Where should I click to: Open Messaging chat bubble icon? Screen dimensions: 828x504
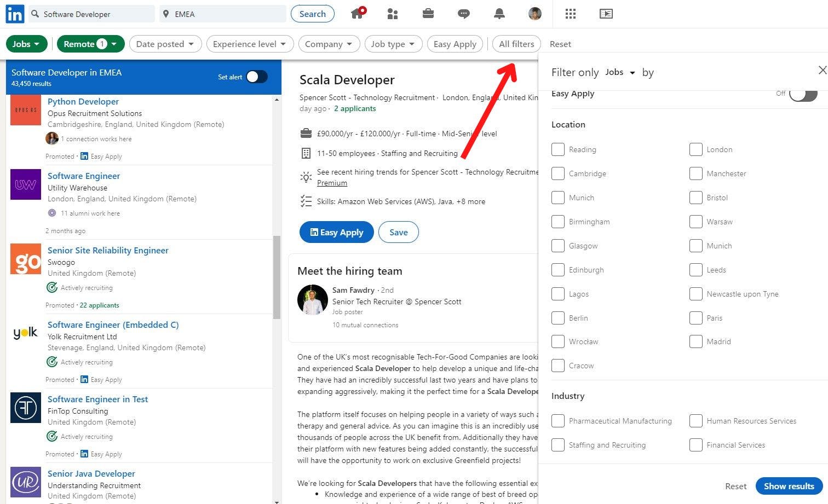pos(464,14)
